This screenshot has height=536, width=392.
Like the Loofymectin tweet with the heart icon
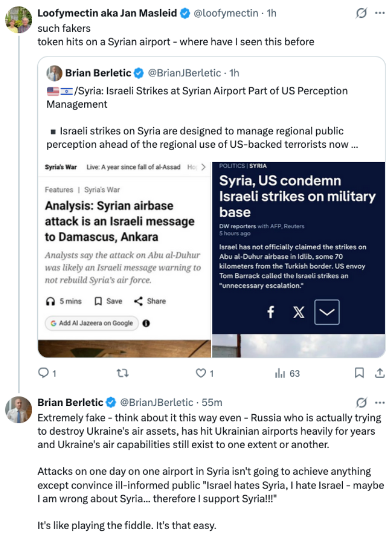click(x=201, y=373)
